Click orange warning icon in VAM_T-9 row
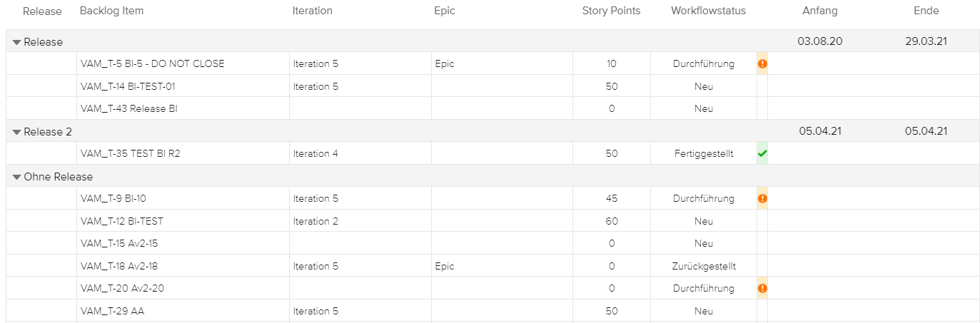This screenshot has height=323, width=980. point(762,199)
